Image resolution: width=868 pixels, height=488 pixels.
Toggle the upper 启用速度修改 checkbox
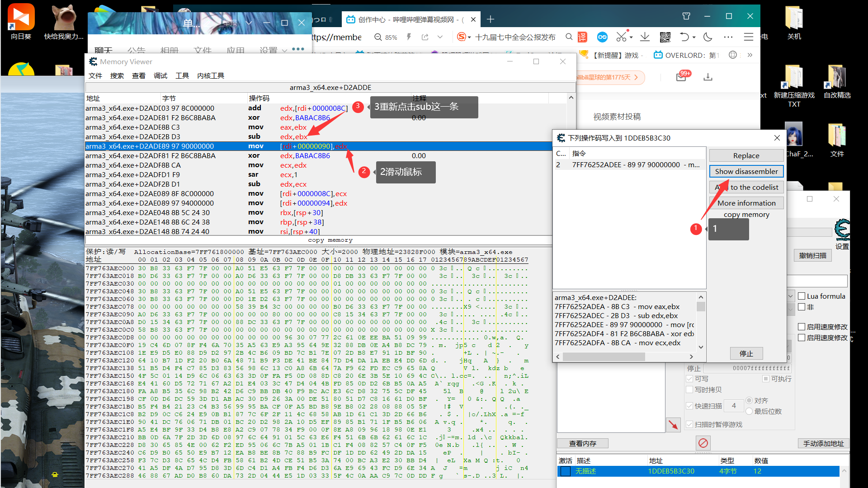pyautogui.click(x=802, y=327)
